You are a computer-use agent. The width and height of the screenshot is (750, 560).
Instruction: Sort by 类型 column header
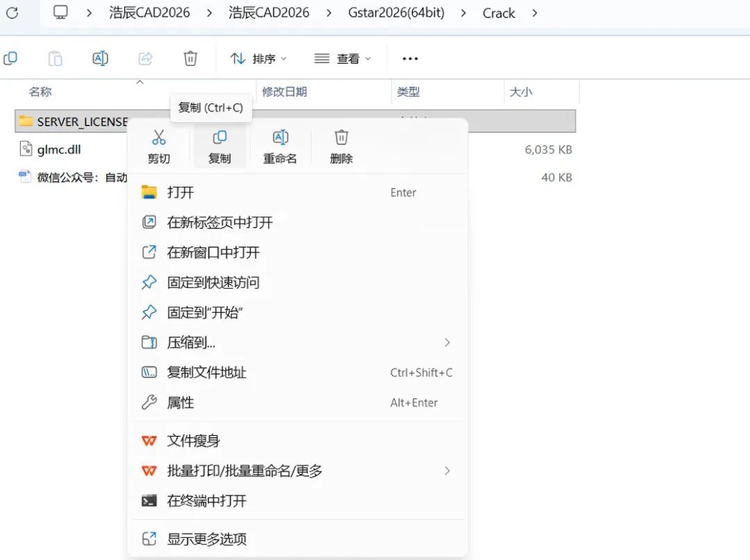[408, 92]
